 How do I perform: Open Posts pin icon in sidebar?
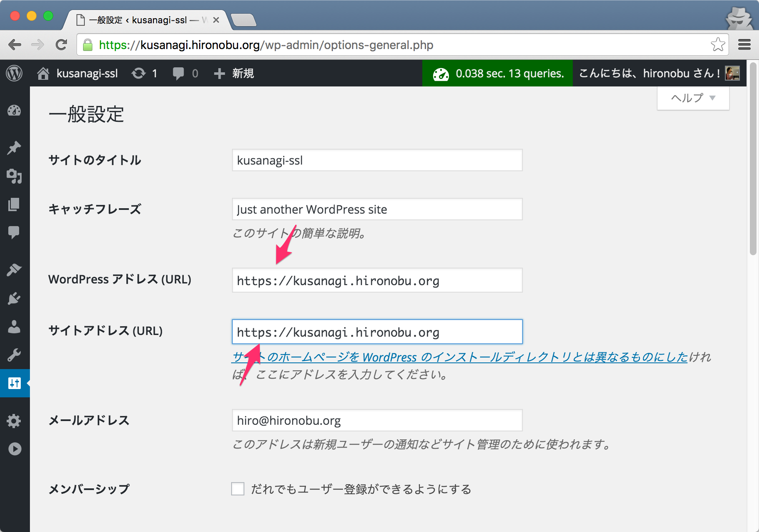14,148
